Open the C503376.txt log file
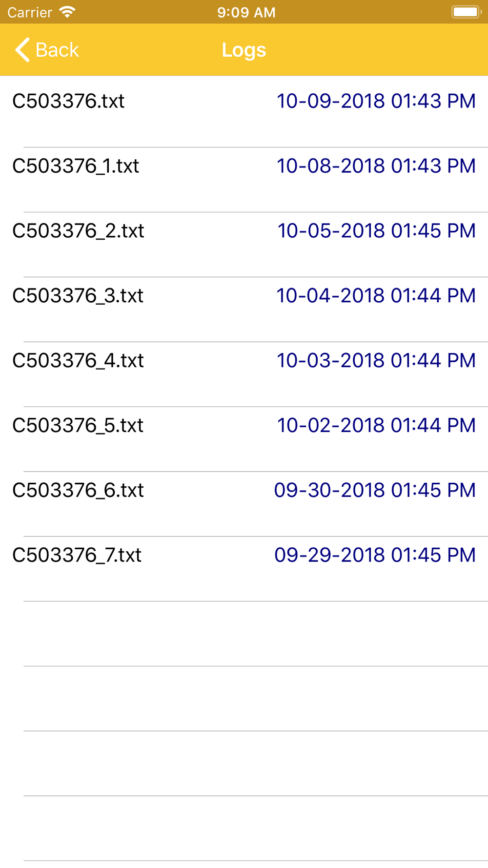Viewport: 488px width, 868px height. [x=244, y=112]
